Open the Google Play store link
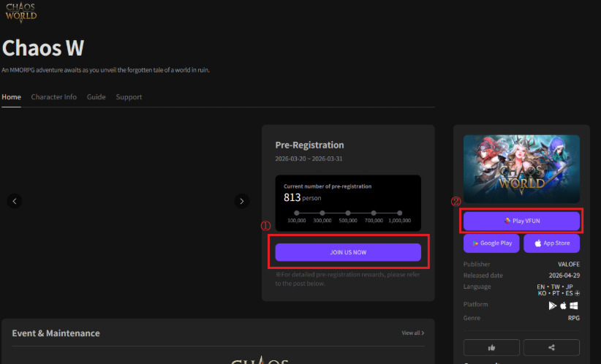 (x=491, y=243)
